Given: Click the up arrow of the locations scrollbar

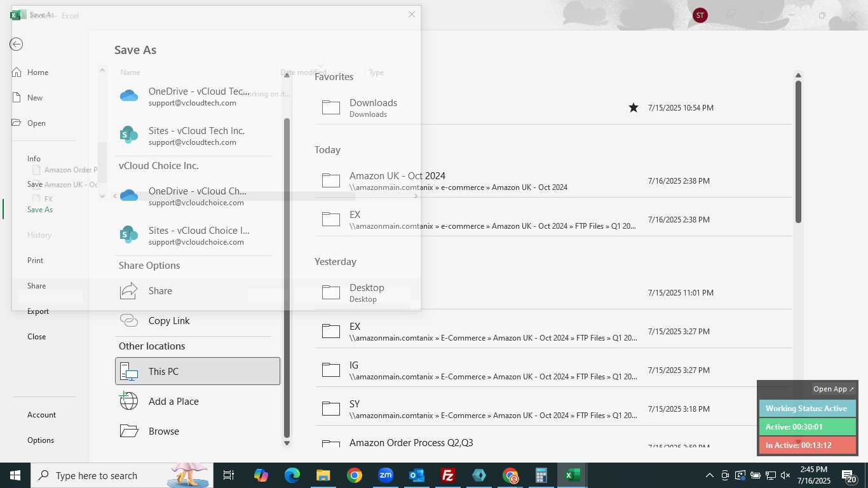Looking at the screenshot, I should [x=287, y=75].
